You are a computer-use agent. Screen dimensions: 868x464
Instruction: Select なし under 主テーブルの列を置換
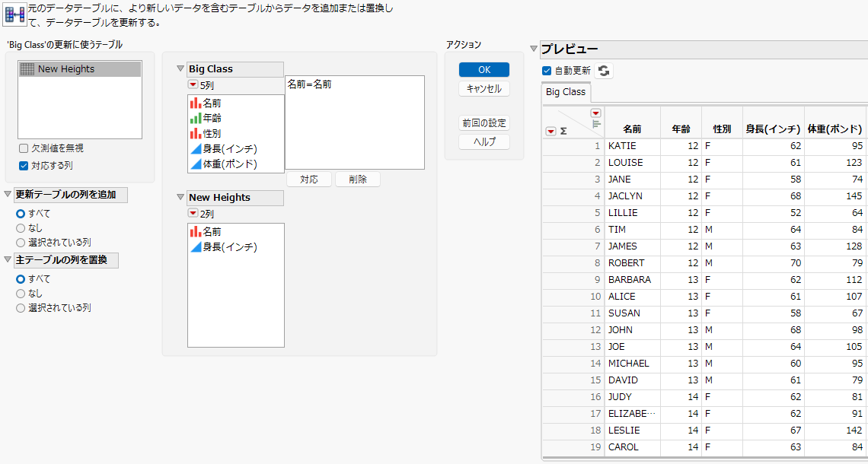[21, 294]
